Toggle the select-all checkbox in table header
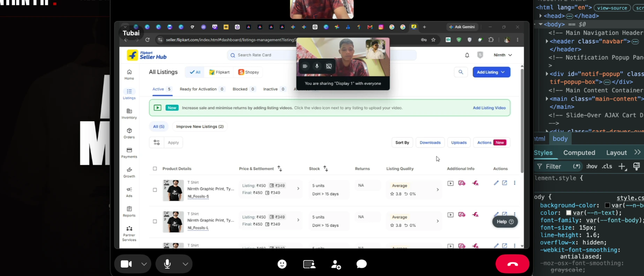This screenshot has height=276, width=644. (x=155, y=169)
